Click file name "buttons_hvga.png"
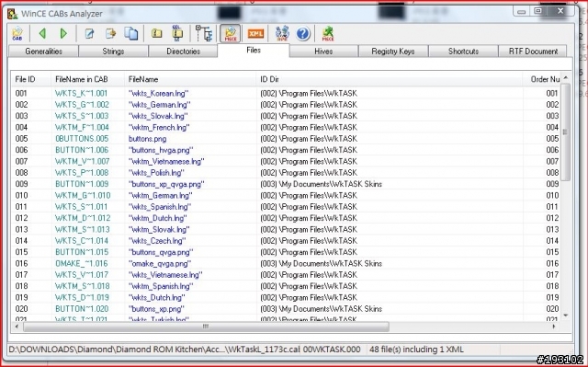The height and width of the screenshot is (367, 588). pos(161,150)
